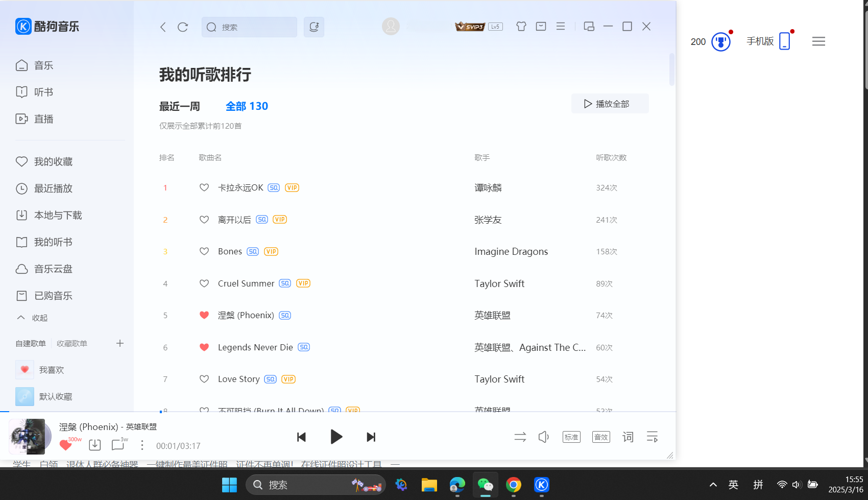Image resolution: width=868 pixels, height=500 pixels.
Task: Switch to the 全部 130 tab
Action: click(247, 106)
